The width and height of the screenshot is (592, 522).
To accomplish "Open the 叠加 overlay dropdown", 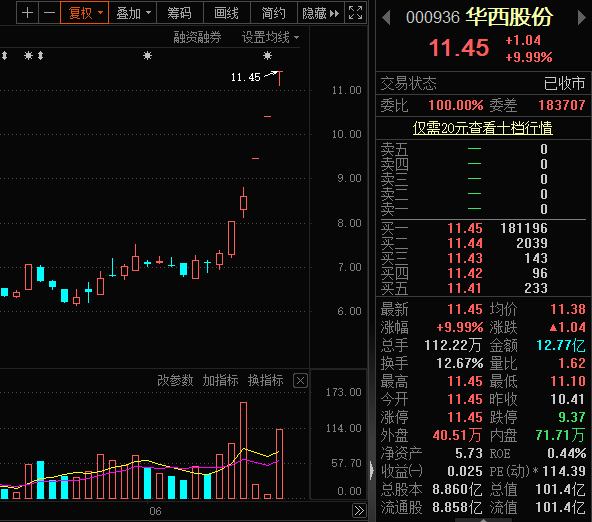I will pyautogui.click(x=133, y=13).
